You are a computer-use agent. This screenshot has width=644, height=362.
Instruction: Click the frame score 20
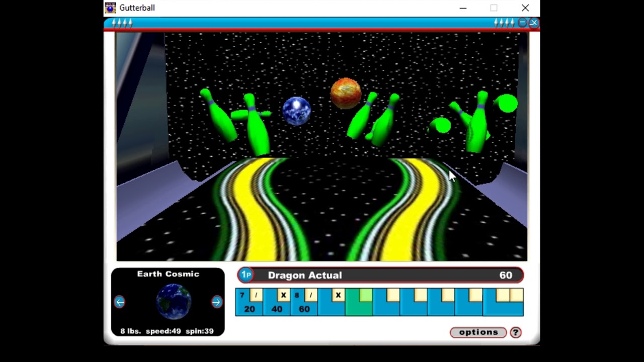tap(250, 309)
